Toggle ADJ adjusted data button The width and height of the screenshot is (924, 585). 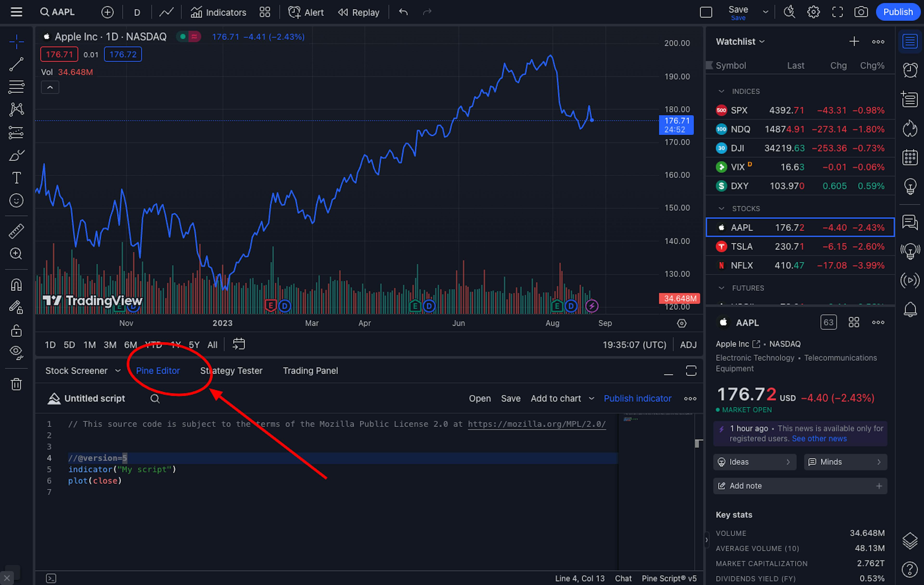coord(688,345)
